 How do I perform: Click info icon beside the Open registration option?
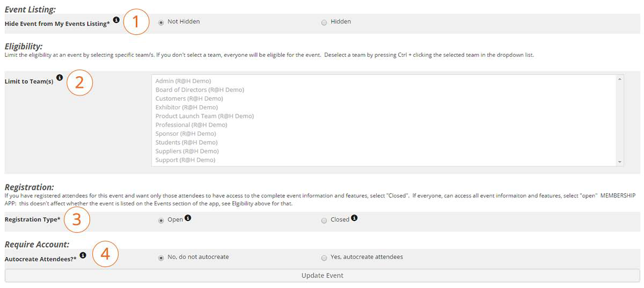pos(188,218)
